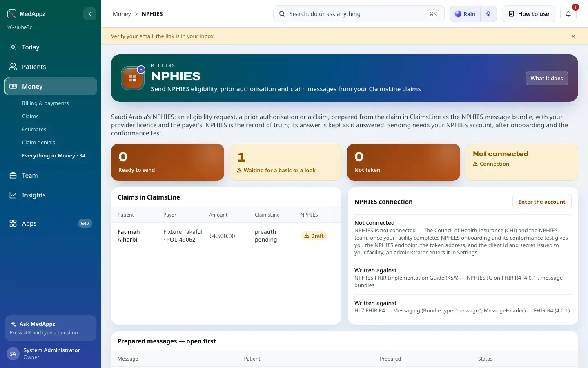Click the Status column header
This screenshot has height=368, width=588.
point(485,359)
